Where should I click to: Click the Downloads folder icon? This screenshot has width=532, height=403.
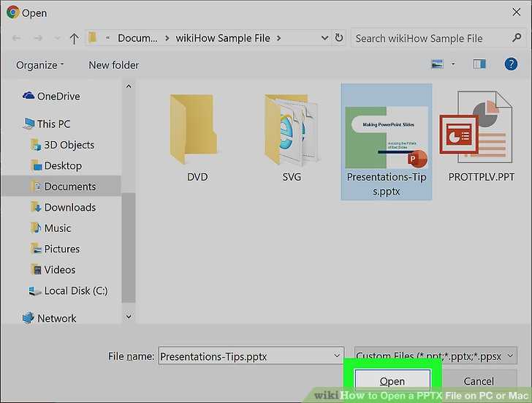(36, 207)
